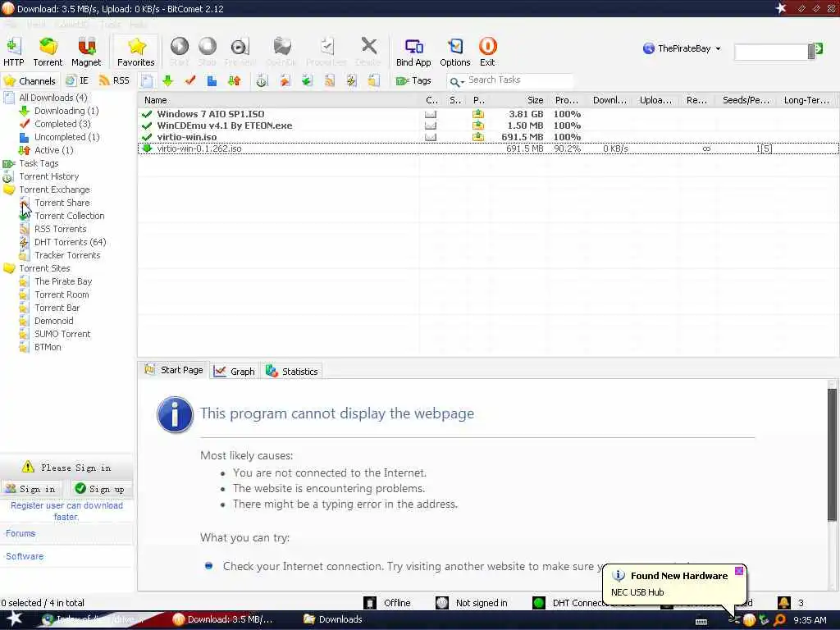Click the torrent history clock icon in filter bar
The height and width of the screenshot is (630, 840).
(x=262, y=81)
